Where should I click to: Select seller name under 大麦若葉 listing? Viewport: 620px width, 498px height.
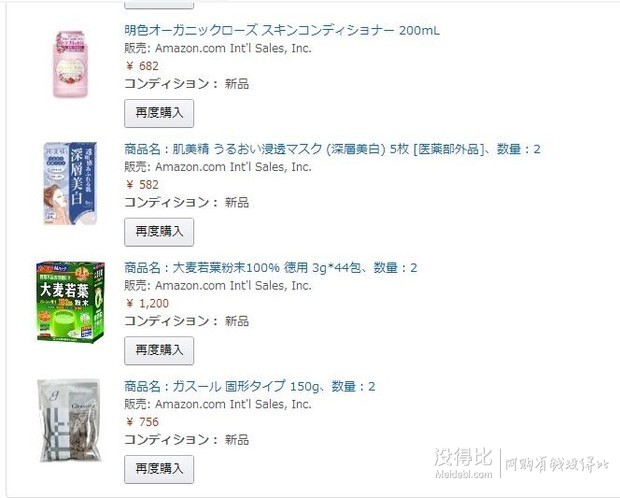point(233,286)
